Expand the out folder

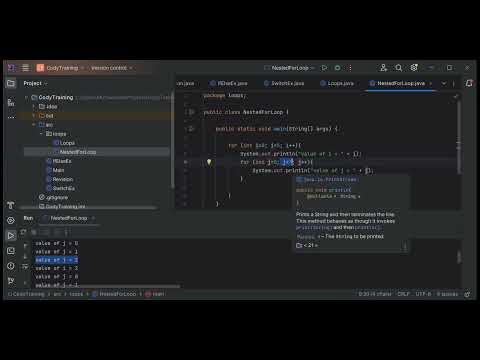coord(33,116)
